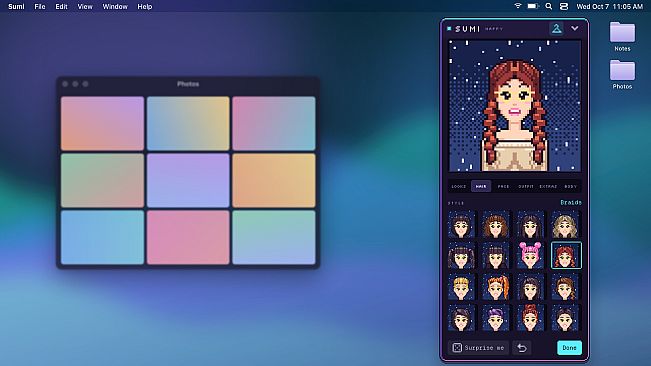Click the date and time in menu bar
Screen dimensions: 651x366
tap(609, 6)
